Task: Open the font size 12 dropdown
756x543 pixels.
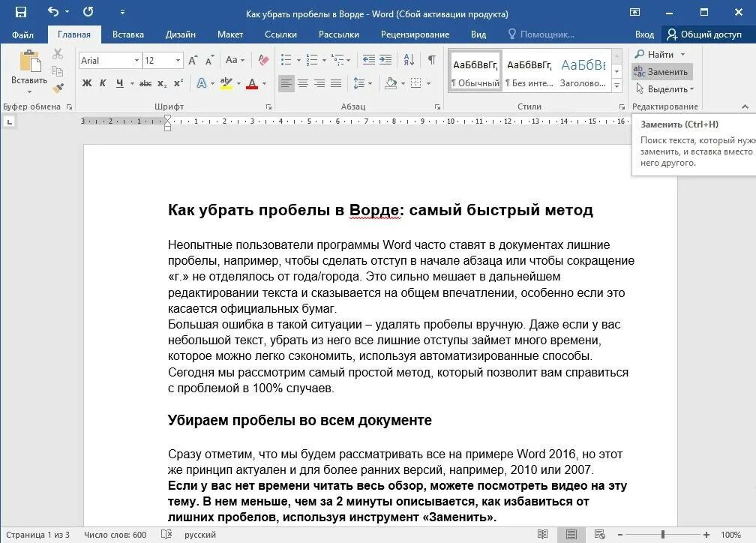Action: pyautogui.click(x=178, y=60)
